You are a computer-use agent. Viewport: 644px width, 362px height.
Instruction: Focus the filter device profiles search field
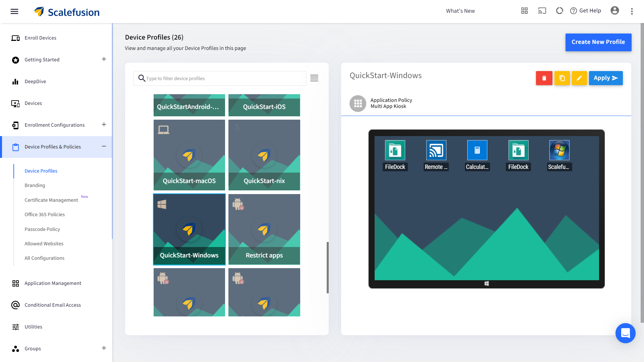pyautogui.click(x=220, y=78)
